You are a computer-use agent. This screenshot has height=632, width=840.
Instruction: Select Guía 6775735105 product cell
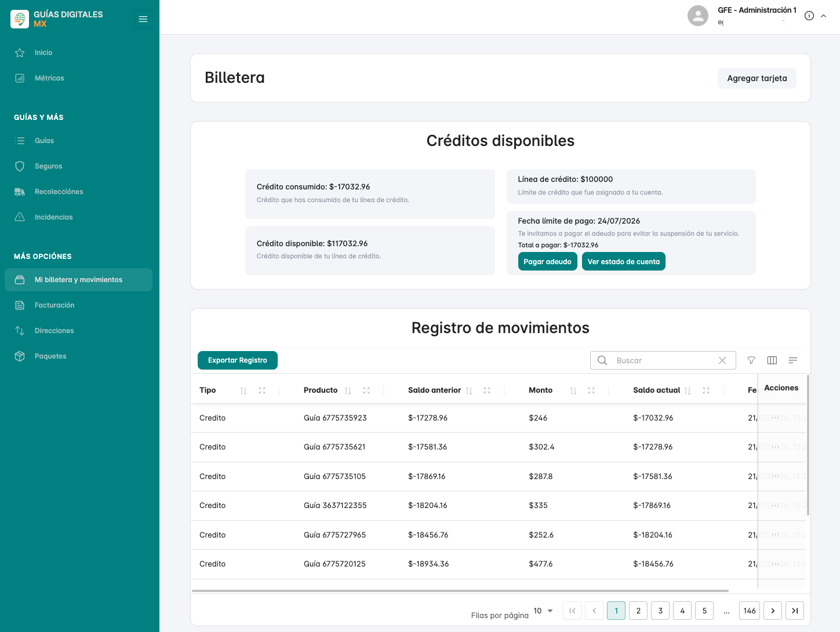coord(334,476)
